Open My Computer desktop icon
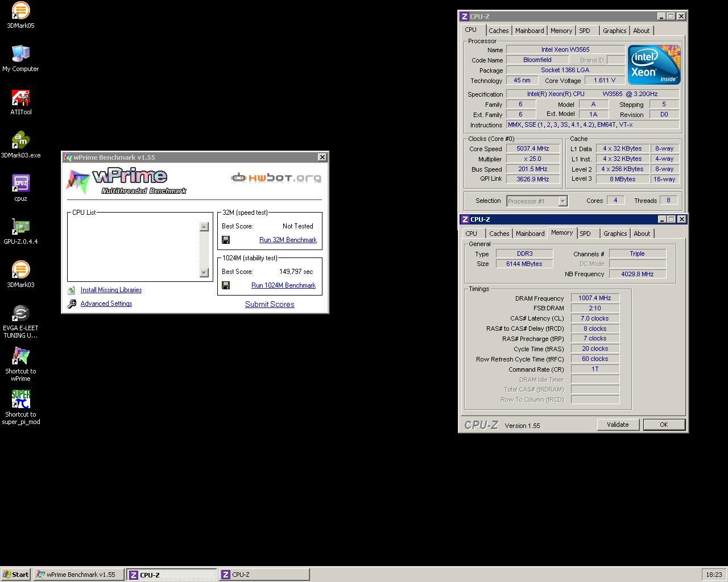 (20, 55)
